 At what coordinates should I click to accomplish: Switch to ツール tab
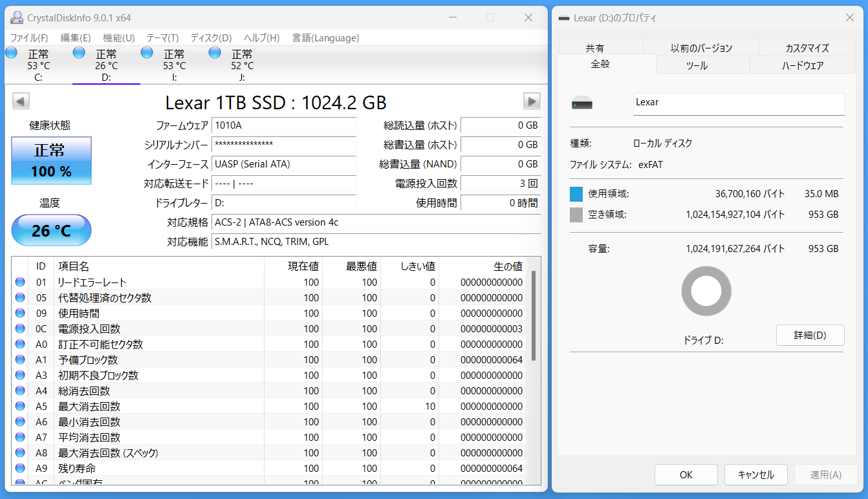[x=703, y=65]
